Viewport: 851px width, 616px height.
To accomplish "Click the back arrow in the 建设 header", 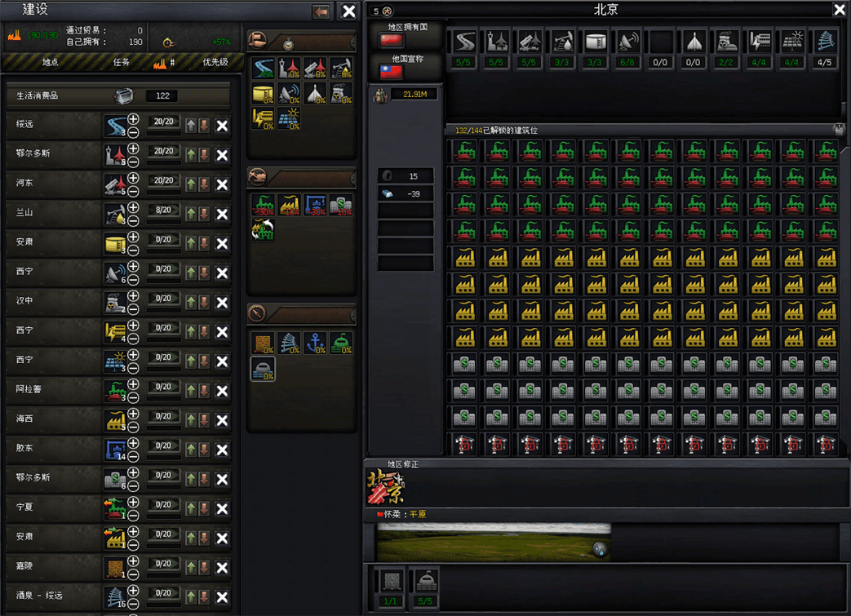I will click(321, 11).
